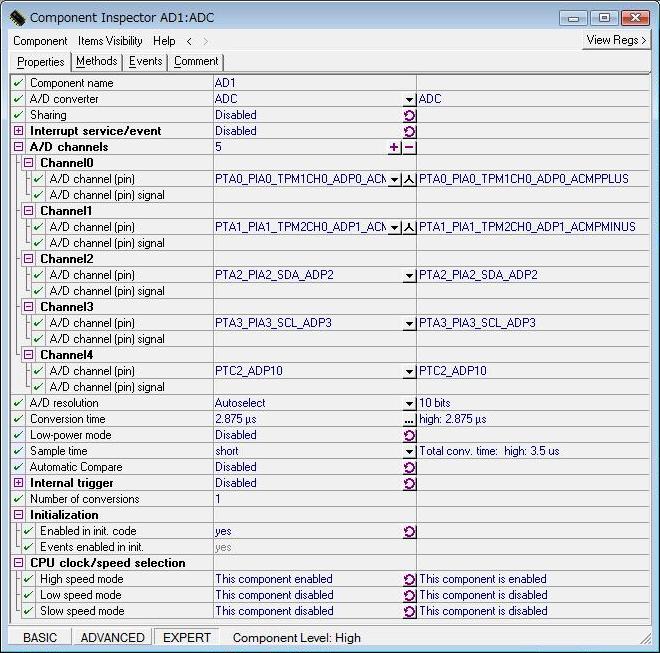The image size is (660, 653).
Task: Toggle Internal trigger rotate icon
Action: click(409, 483)
